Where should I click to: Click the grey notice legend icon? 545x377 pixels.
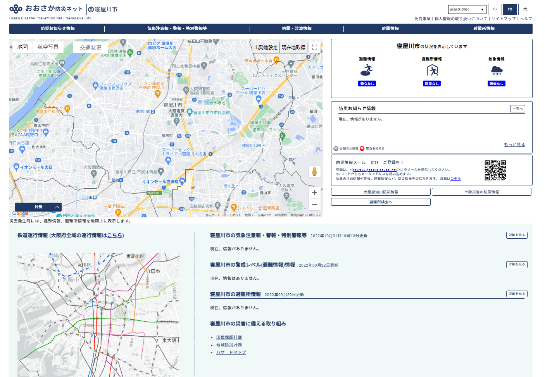pyautogui.click(x=336, y=148)
